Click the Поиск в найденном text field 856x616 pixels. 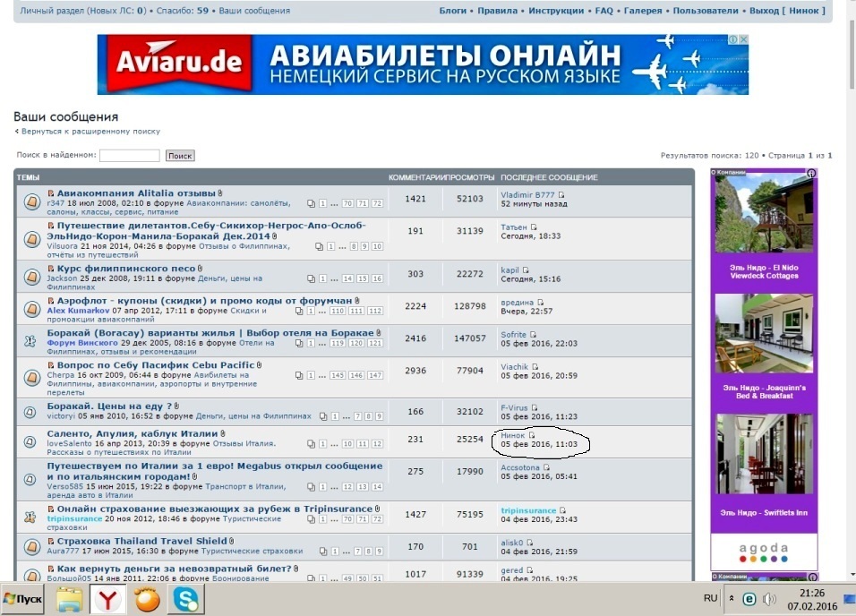pyautogui.click(x=129, y=155)
